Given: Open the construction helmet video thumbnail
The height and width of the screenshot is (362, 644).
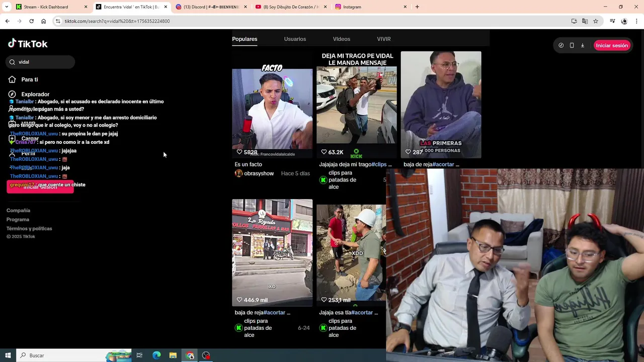Looking at the screenshot, I should [351, 252].
